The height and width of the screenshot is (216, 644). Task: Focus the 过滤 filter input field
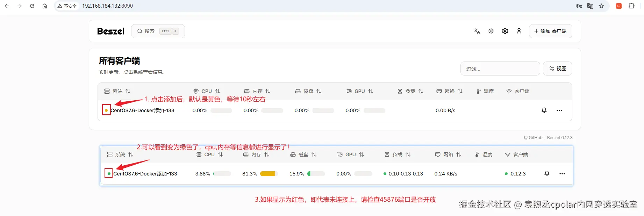point(500,69)
